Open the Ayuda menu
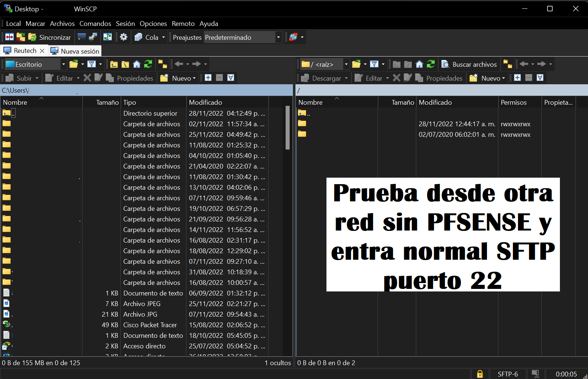The height and width of the screenshot is (379, 588). 209,24
